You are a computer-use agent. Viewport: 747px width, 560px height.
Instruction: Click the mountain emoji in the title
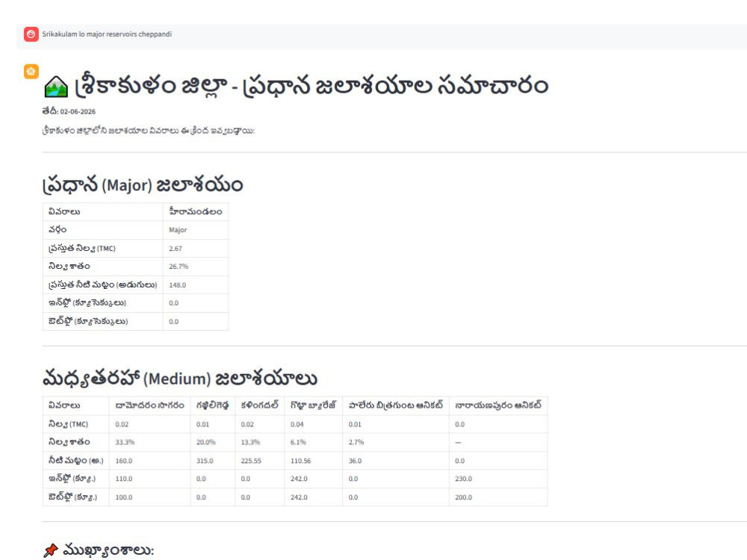click(x=56, y=87)
